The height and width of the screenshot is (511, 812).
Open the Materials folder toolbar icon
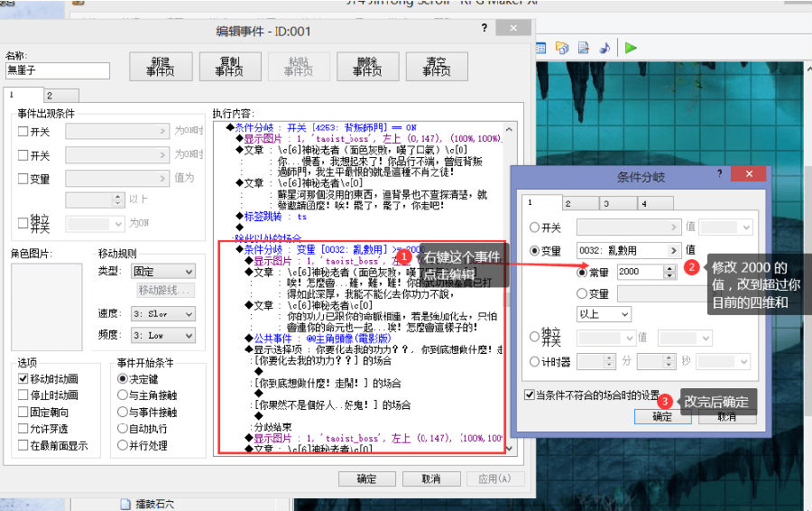(x=562, y=48)
